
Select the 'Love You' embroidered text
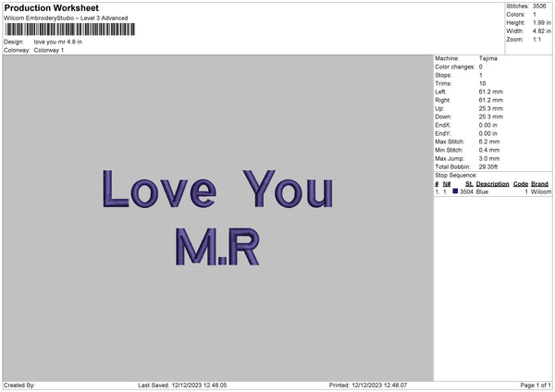217,189
